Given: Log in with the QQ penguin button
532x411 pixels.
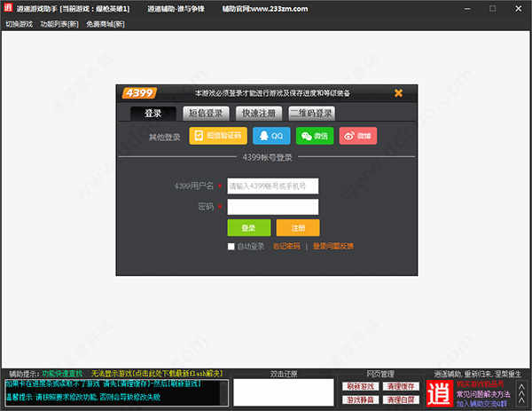Looking at the screenshot, I should coord(271,136).
